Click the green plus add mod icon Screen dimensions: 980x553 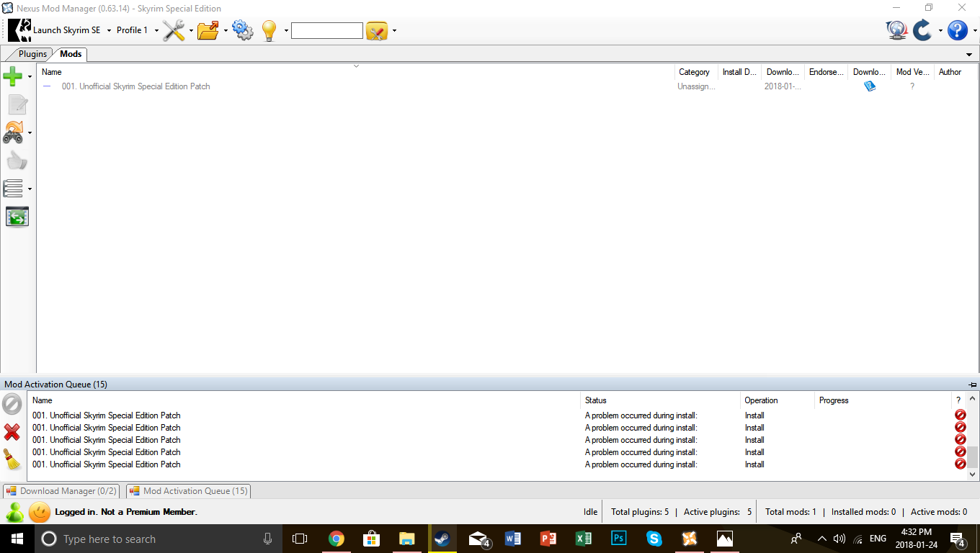pos(13,76)
